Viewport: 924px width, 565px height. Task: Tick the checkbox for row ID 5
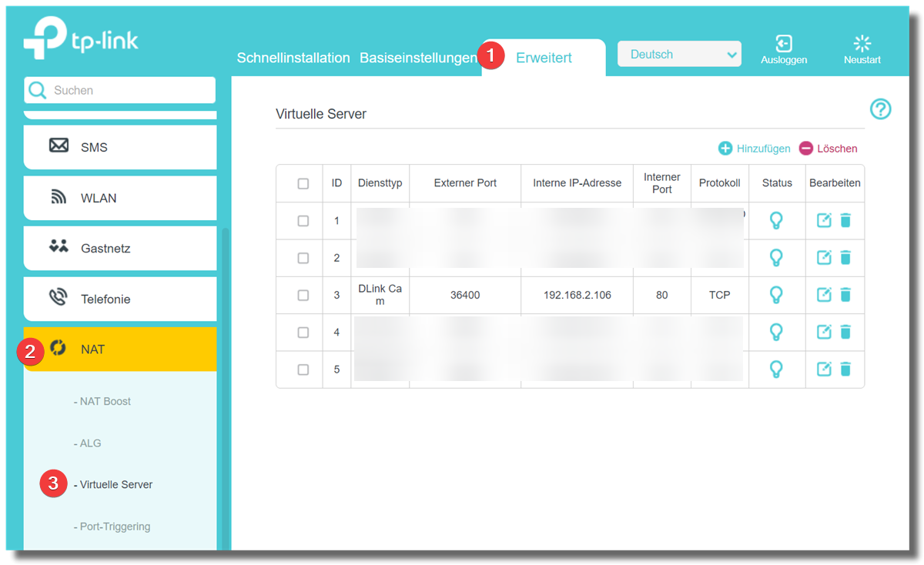303,369
